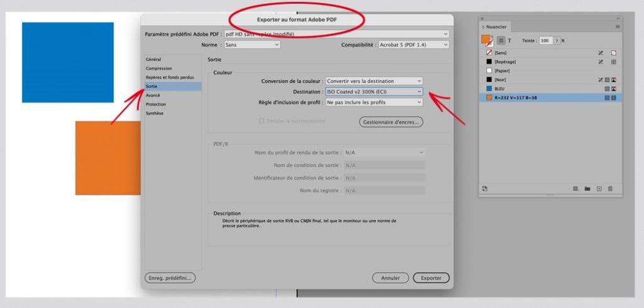The image size is (644, 308).
Task: Click CMYK mode icon on [Noir] row
Action: point(614,80)
